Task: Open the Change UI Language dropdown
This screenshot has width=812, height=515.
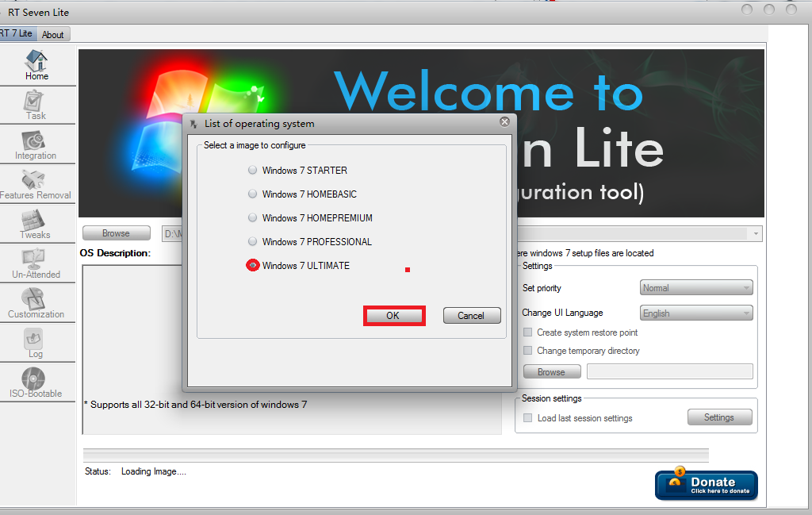Action: coord(696,313)
